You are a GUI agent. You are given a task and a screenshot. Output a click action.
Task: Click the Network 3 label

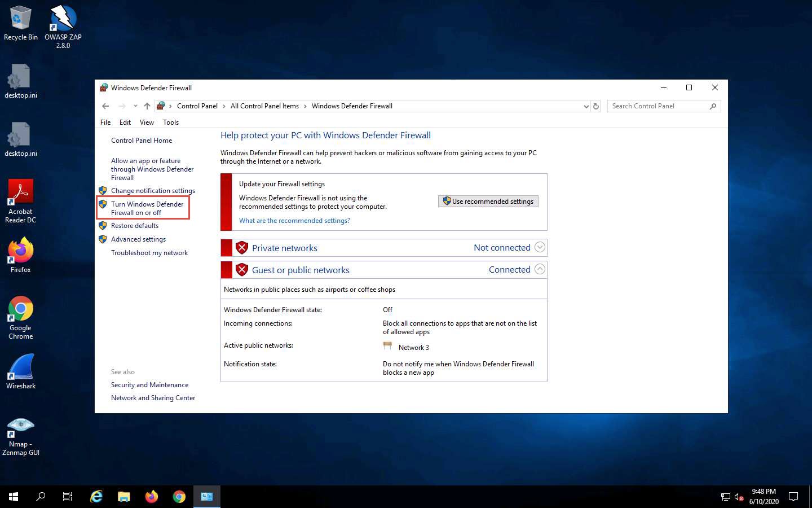point(414,348)
